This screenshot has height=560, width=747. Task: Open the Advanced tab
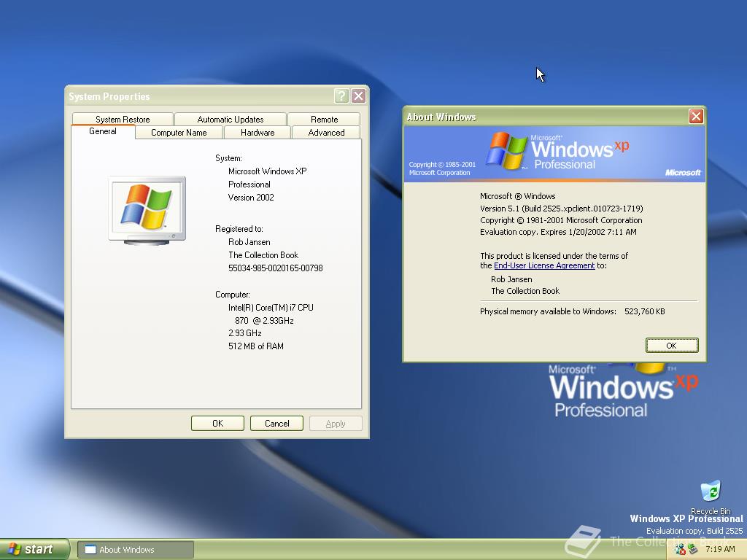point(326,133)
